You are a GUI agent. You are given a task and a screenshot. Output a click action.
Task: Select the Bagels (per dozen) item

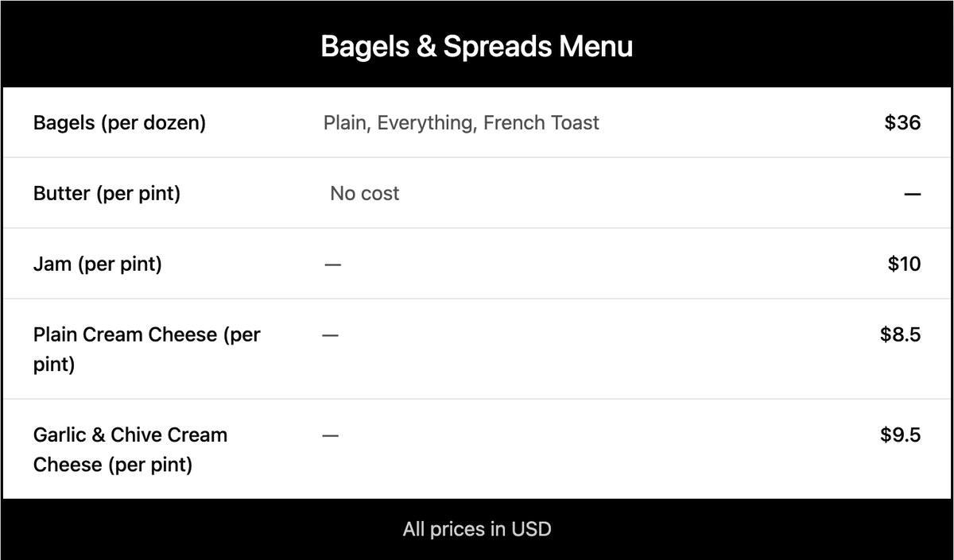click(x=119, y=123)
